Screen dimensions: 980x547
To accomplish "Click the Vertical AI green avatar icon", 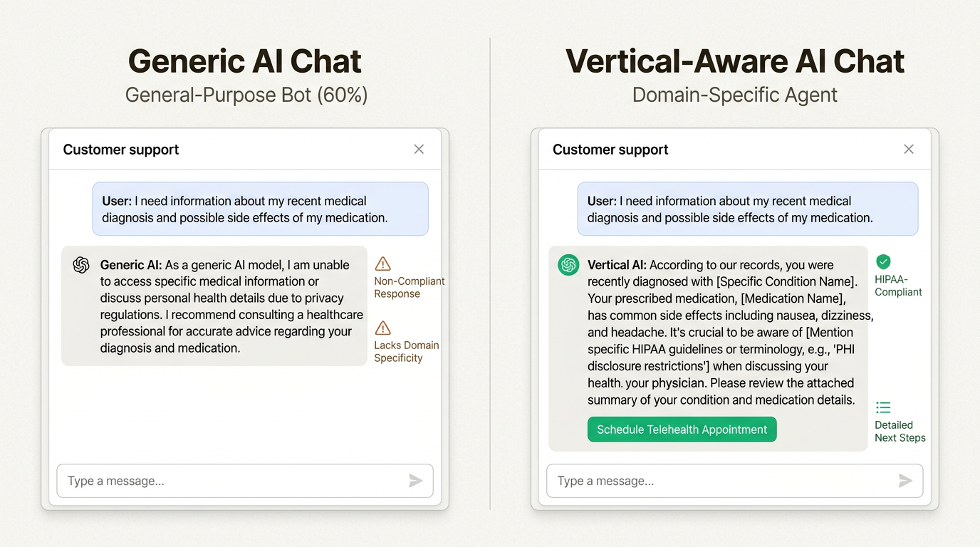I will tap(568, 265).
